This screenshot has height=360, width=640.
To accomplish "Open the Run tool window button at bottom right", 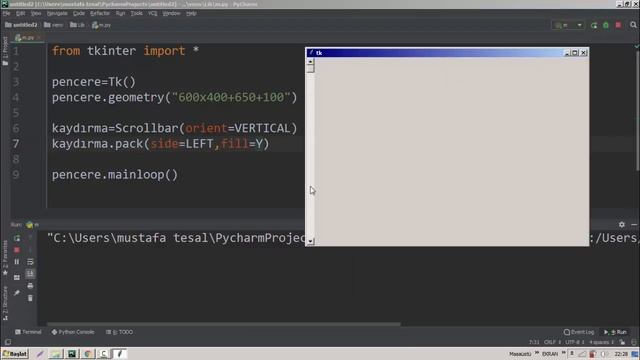I will pos(616,332).
